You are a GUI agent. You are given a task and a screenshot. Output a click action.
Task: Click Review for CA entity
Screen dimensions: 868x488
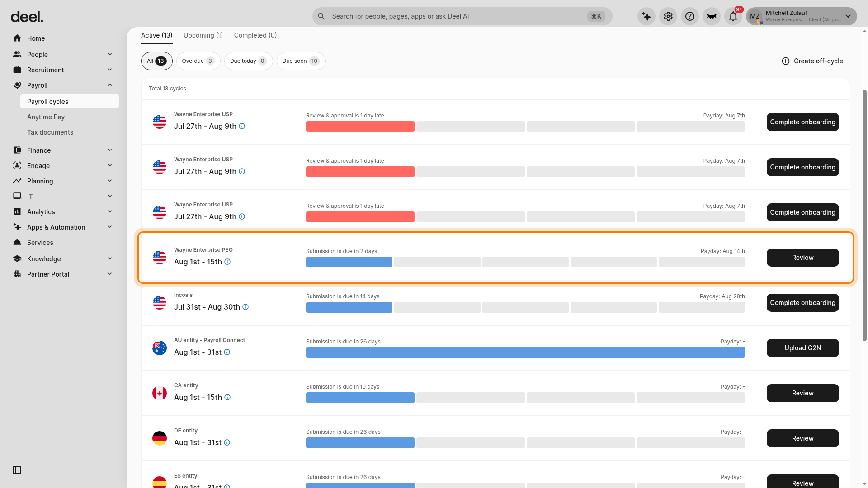tap(802, 393)
